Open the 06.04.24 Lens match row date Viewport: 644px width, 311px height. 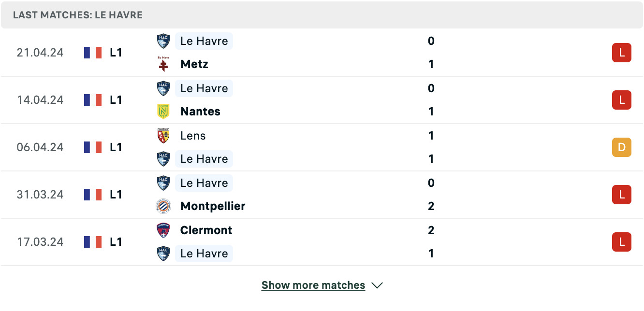point(40,147)
